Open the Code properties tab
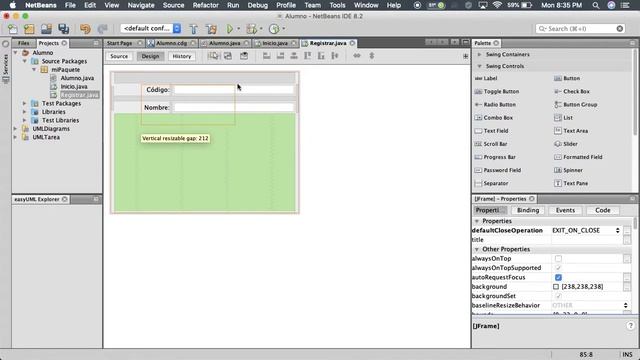 click(x=602, y=210)
